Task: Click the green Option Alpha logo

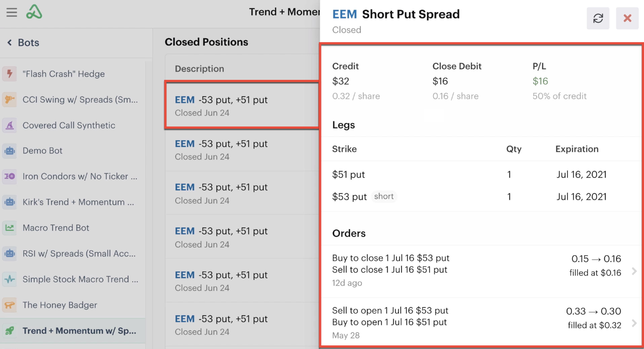Action: coord(34,12)
